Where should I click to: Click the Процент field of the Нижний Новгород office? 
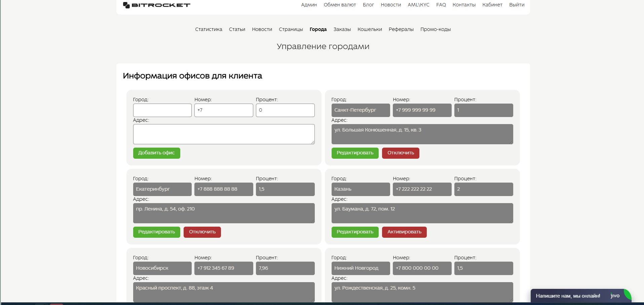[484, 268]
